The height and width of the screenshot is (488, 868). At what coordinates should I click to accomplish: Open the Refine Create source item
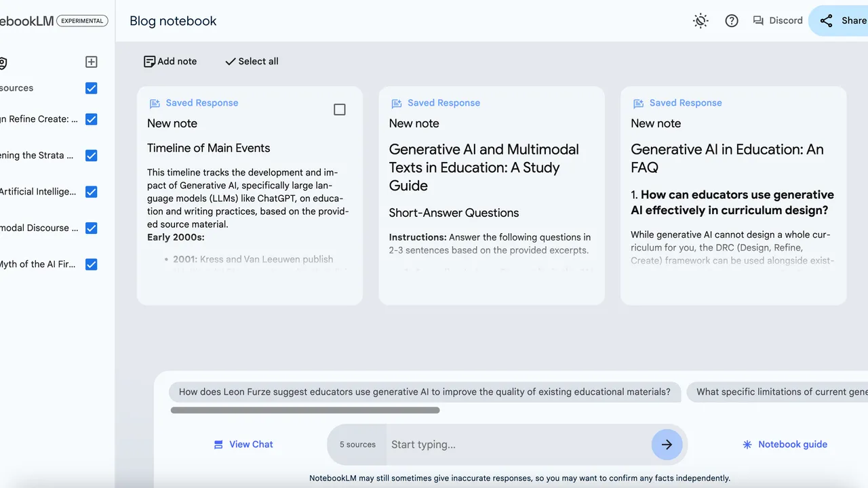coord(39,119)
